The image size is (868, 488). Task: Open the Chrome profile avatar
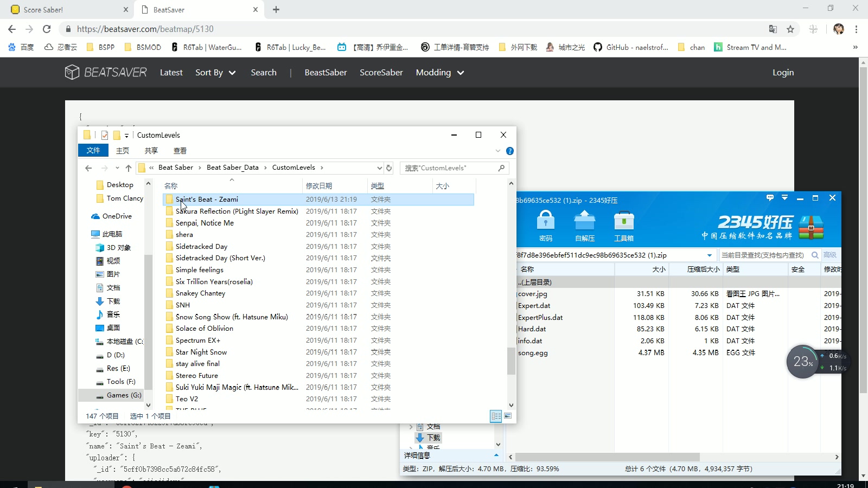click(839, 29)
